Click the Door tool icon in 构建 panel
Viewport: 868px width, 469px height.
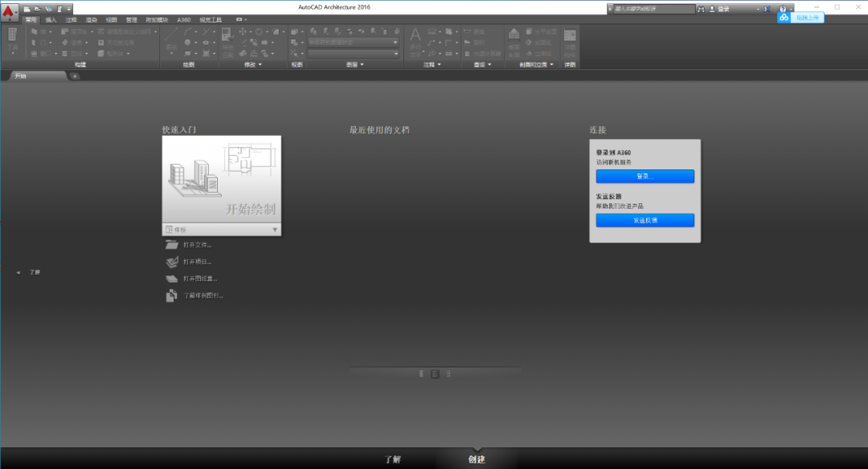pos(35,43)
